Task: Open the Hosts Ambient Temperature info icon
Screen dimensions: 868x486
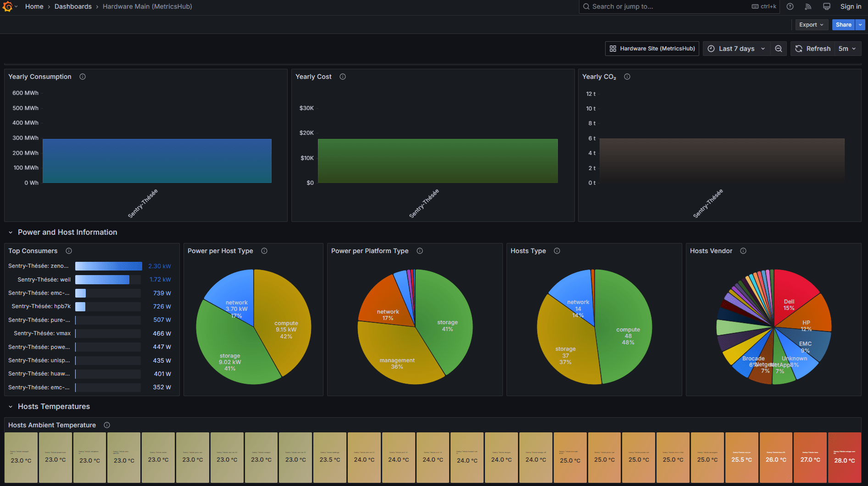Action: pos(107,425)
